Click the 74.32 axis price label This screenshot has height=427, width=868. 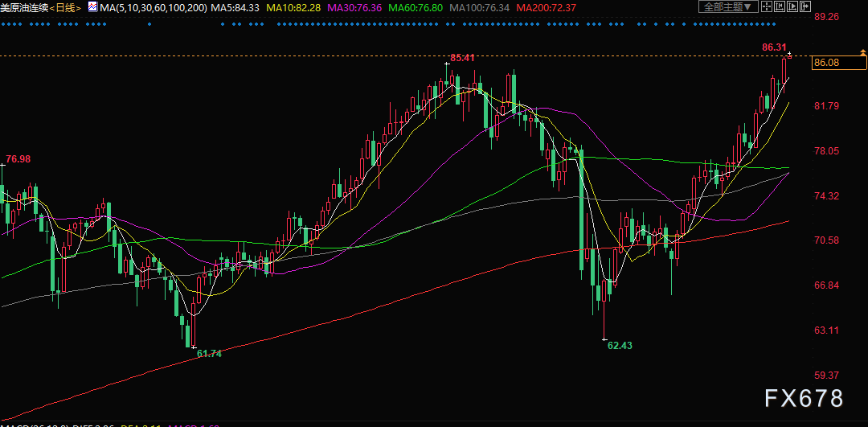tap(827, 195)
